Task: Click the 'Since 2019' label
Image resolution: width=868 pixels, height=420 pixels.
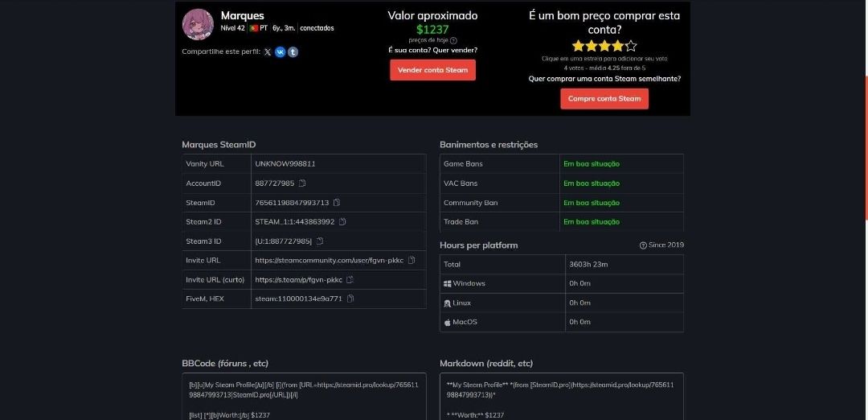Action: click(666, 245)
